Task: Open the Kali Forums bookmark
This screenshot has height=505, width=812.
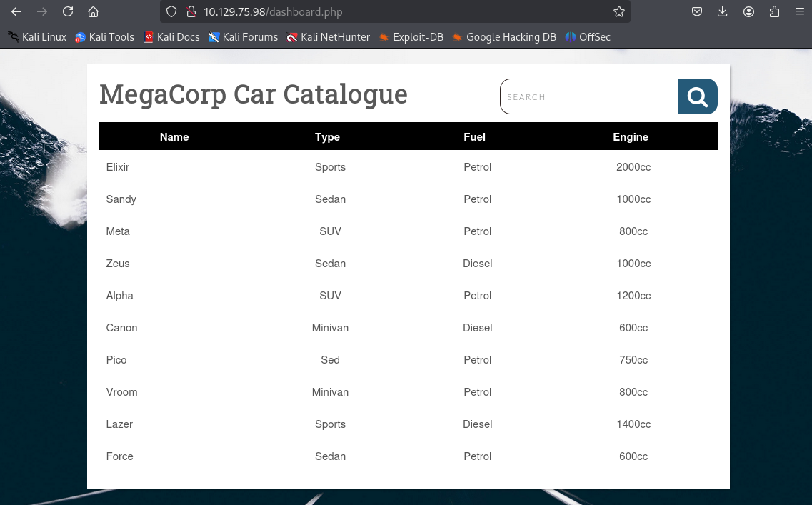Action: [243, 36]
